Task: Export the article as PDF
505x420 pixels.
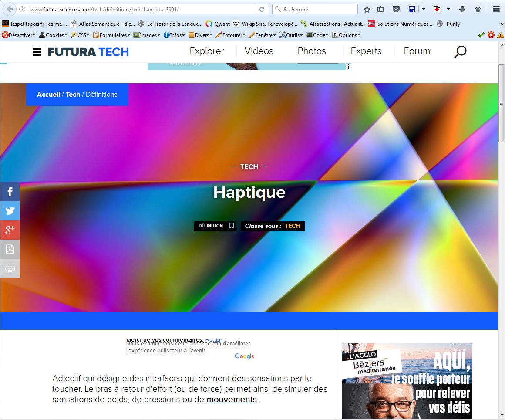Action: [10, 249]
